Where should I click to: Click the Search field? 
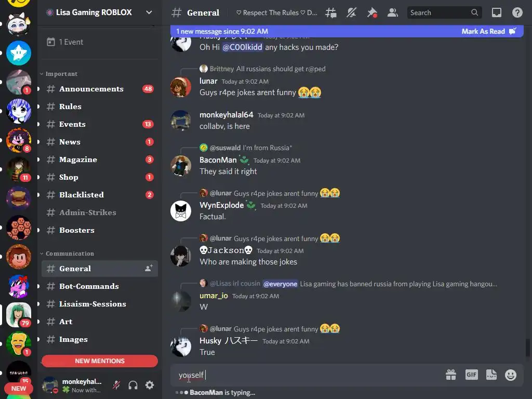coord(444,13)
